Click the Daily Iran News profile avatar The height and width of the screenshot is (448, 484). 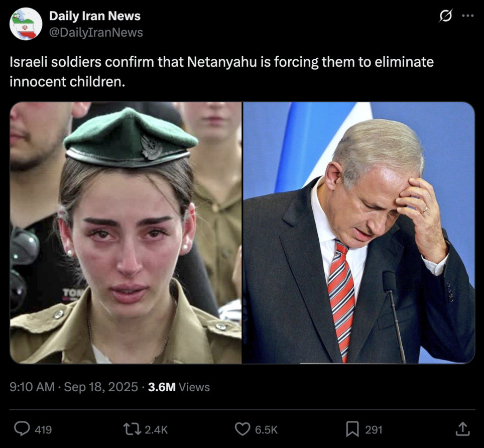[26, 24]
